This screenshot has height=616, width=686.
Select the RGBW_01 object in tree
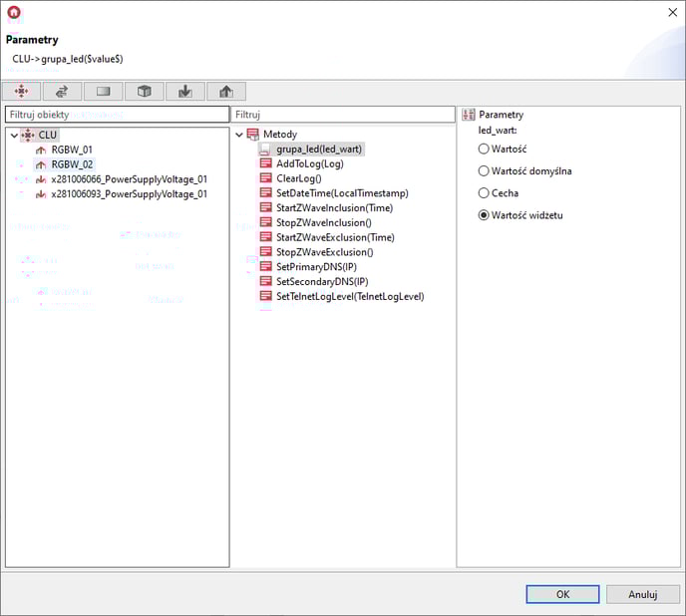[72, 150]
